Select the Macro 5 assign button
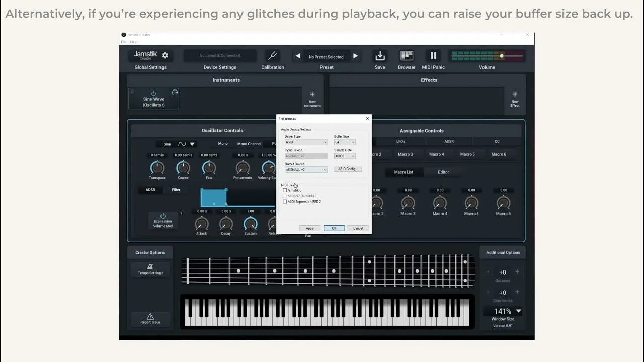The image size is (644, 362). point(467,154)
